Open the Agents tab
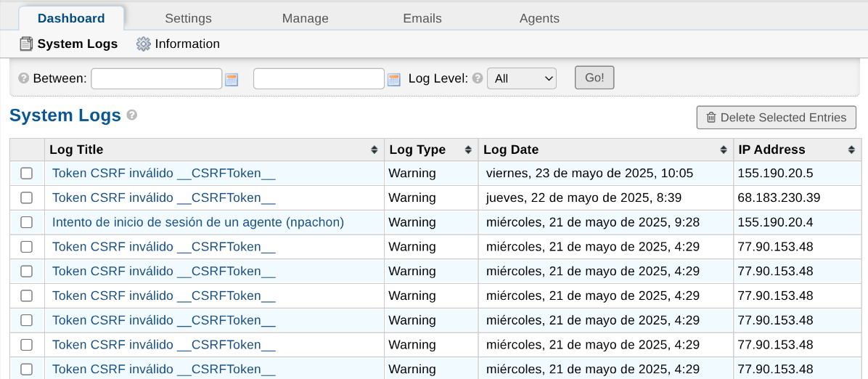The image size is (868, 379). tap(539, 19)
